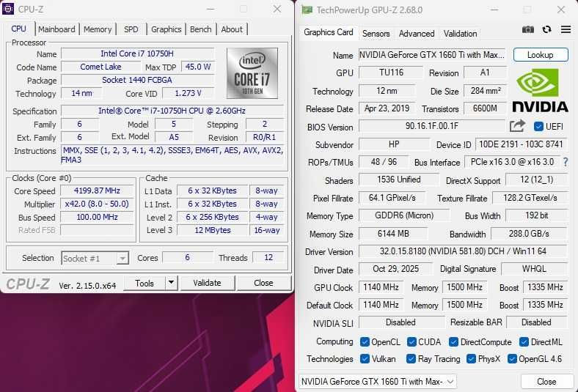This screenshot has width=578, height=392.
Task: Toggle the DirectCompute checkbox
Action: coord(454,342)
